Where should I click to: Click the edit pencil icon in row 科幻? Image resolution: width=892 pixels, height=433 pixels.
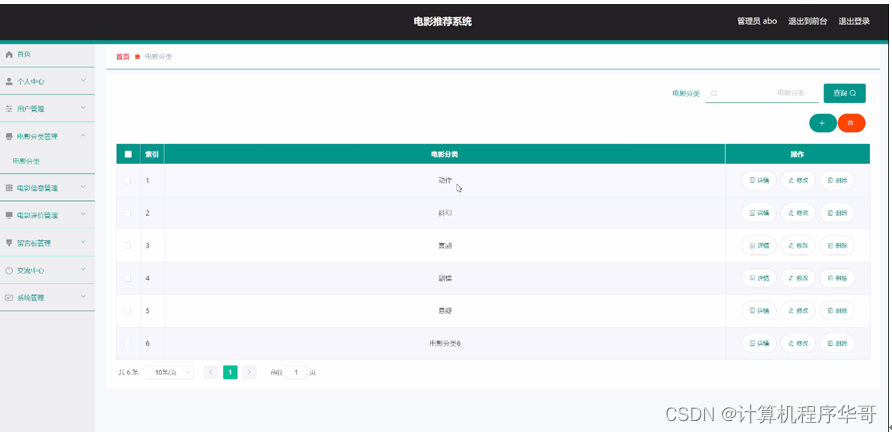tap(791, 213)
